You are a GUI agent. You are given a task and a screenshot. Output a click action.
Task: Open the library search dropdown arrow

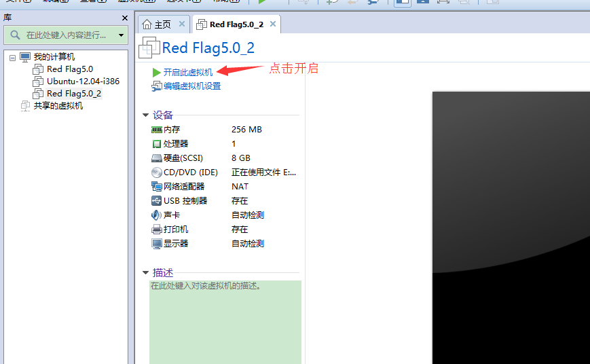click(x=121, y=35)
